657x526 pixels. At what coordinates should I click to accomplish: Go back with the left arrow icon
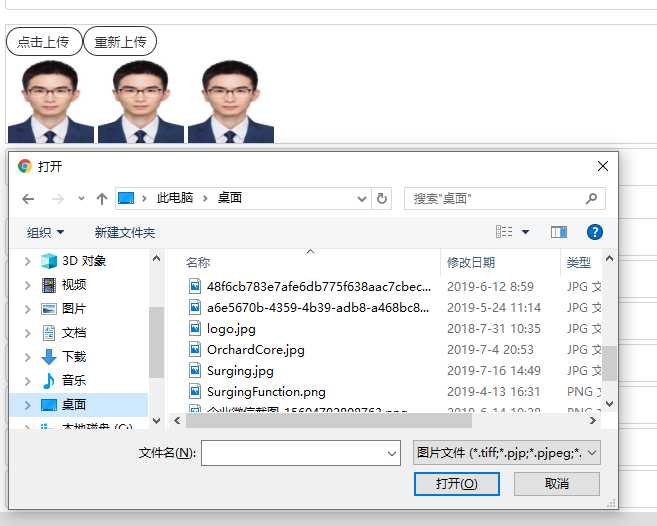click(28, 199)
